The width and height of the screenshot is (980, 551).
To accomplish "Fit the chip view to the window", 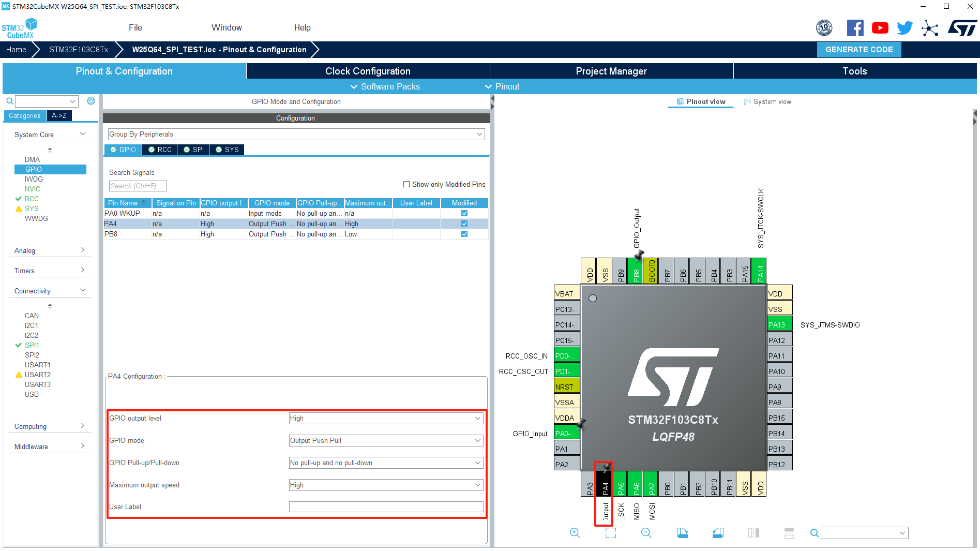I will [611, 533].
